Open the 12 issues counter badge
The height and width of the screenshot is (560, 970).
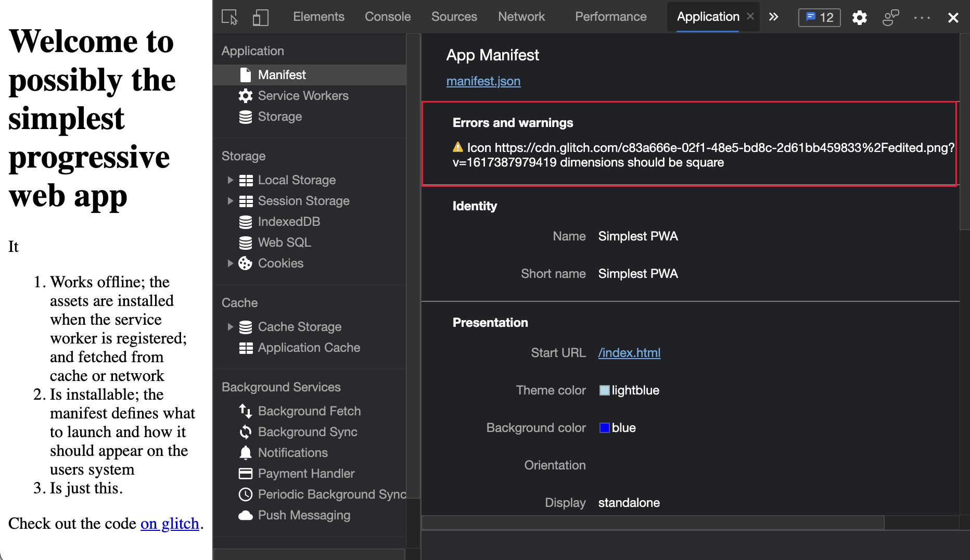819,18
